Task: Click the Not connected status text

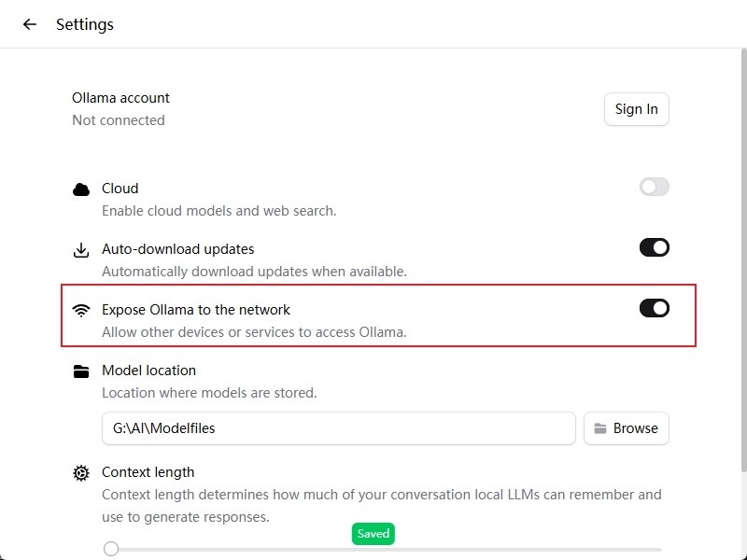Action: tap(119, 120)
